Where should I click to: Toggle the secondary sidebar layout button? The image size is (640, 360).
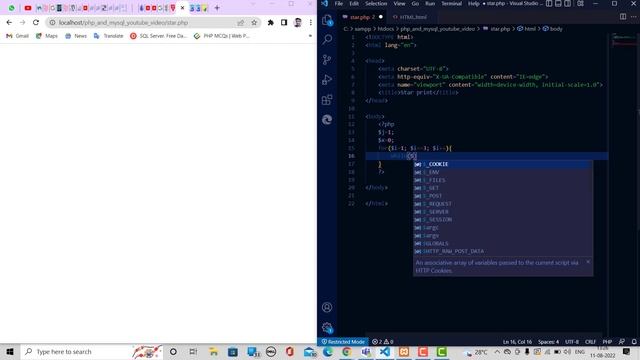567,4
